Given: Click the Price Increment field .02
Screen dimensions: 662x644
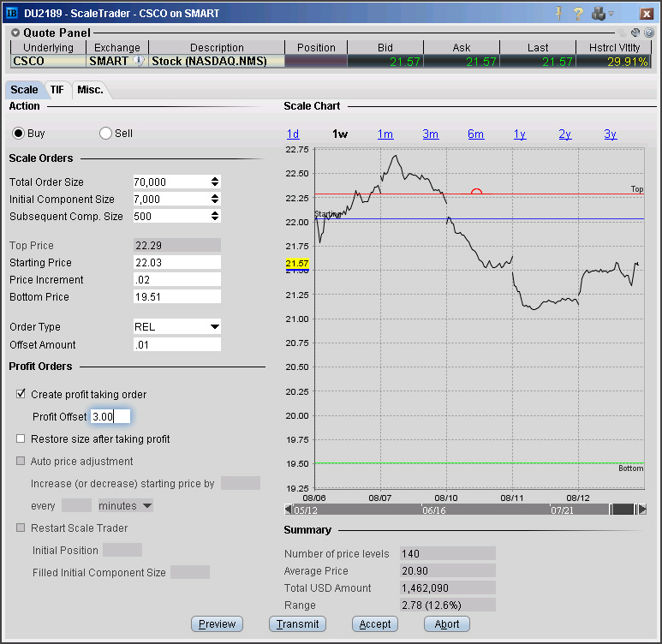Looking at the screenshot, I should coord(177,279).
